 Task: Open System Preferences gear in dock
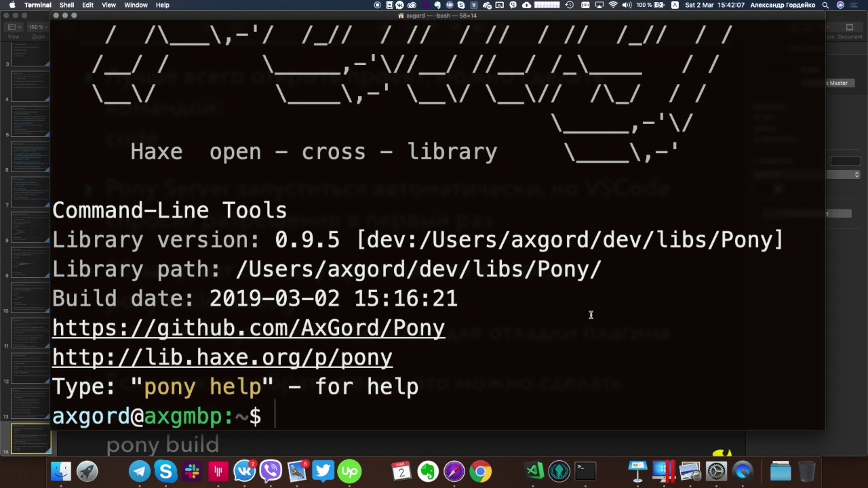tap(716, 471)
